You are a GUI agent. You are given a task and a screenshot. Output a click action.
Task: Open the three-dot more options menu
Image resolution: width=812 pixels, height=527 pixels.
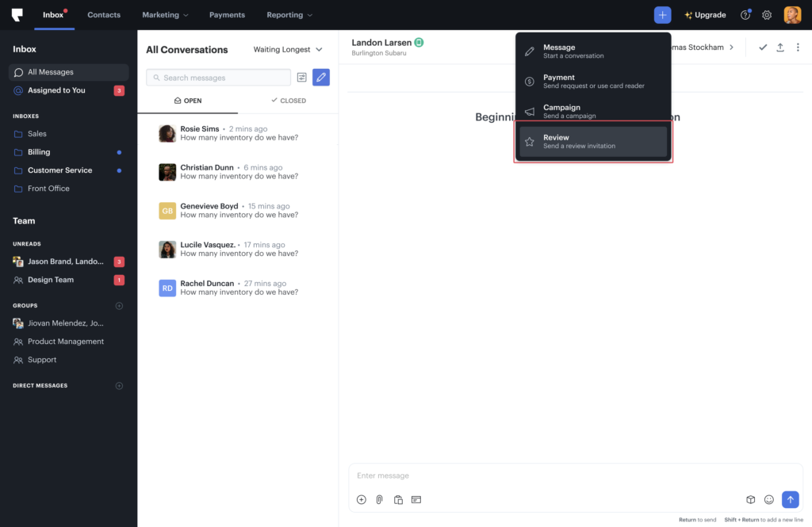(798, 48)
